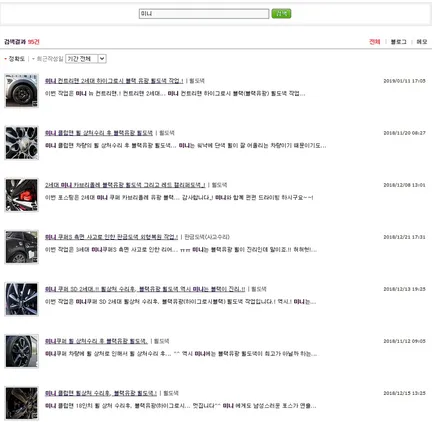Open fourth result title link dated 2018/12/21
The height and width of the screenshot is (422, 440).
coord(112,237)
